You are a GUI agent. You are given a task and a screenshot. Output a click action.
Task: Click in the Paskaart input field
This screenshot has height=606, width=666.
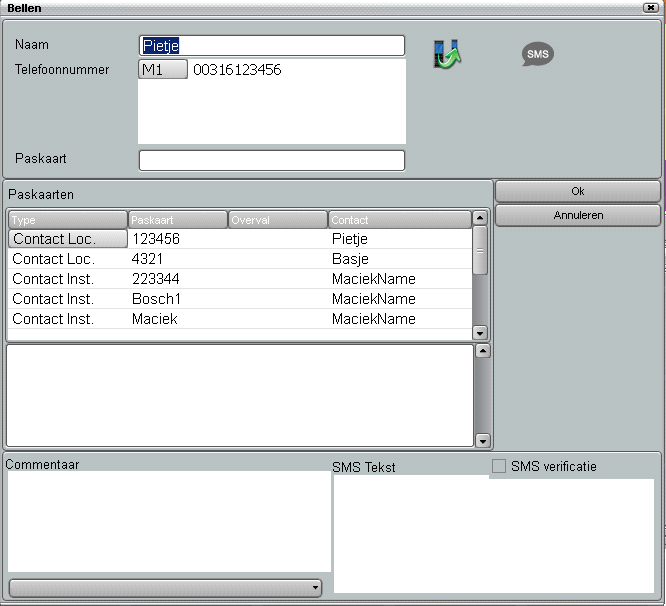(271, 160)
